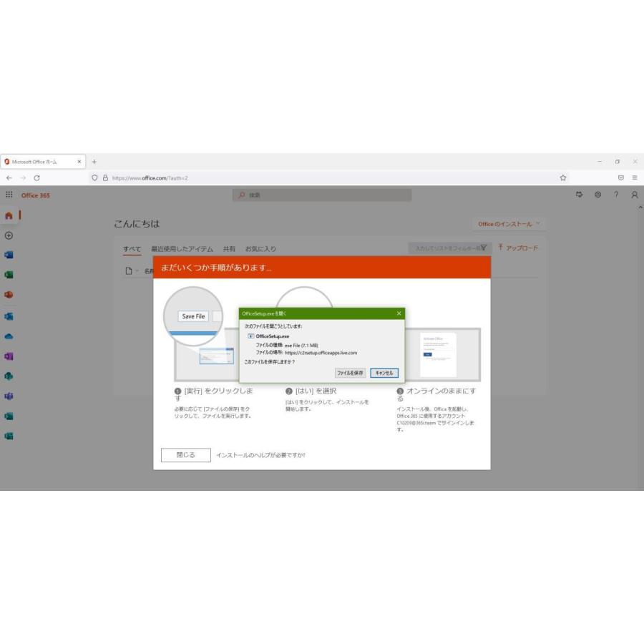The height and width of the screenshot is (644, 644).
Task: Restore down the browser window
Action: 618,162
